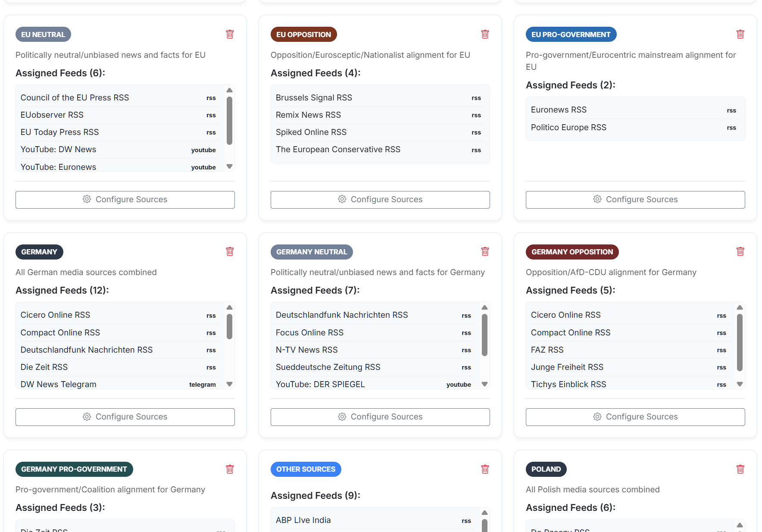This screenshot has width=762, height=532.
Task: Click the Germany feed list scrollbar thumb
Action: [x=229, y=326]
